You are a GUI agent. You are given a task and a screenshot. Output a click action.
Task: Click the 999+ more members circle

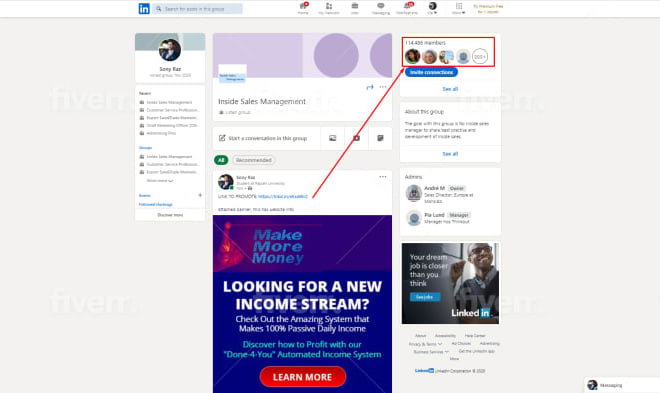pyautogui.click(x=480, y=56)
